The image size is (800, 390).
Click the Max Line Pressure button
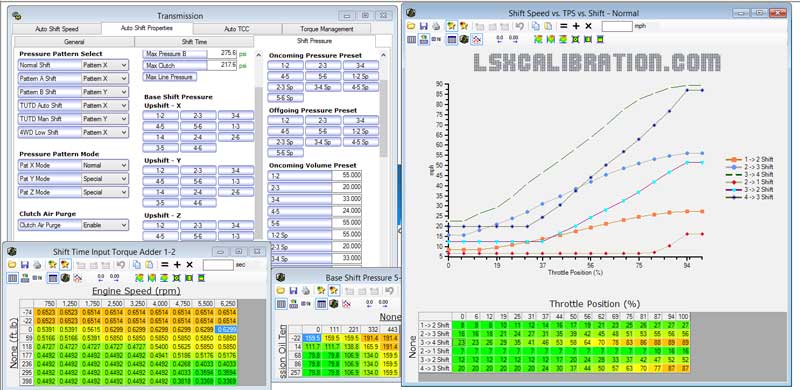coord(169,77)
